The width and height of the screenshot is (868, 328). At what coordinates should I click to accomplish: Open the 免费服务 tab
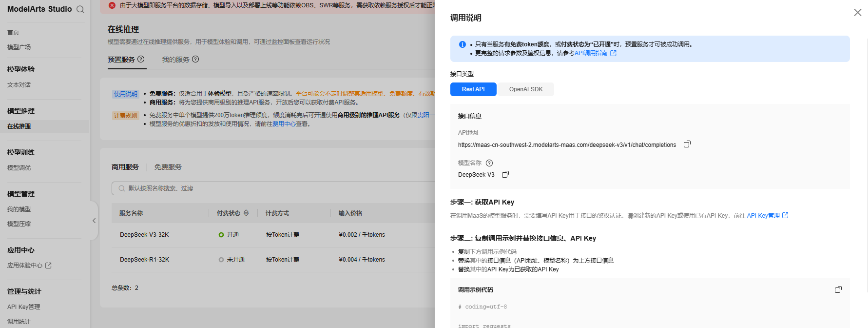click(168, 167)
